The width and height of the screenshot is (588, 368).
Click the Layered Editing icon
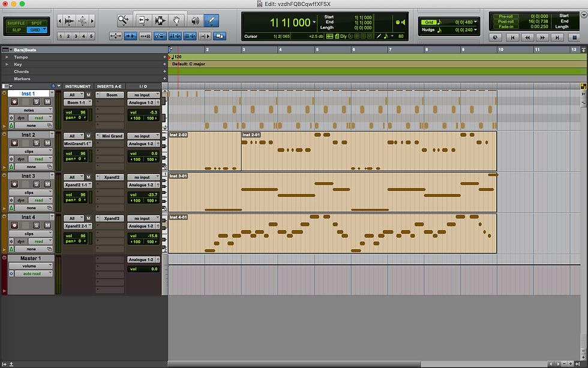click(x=220, y=36)
